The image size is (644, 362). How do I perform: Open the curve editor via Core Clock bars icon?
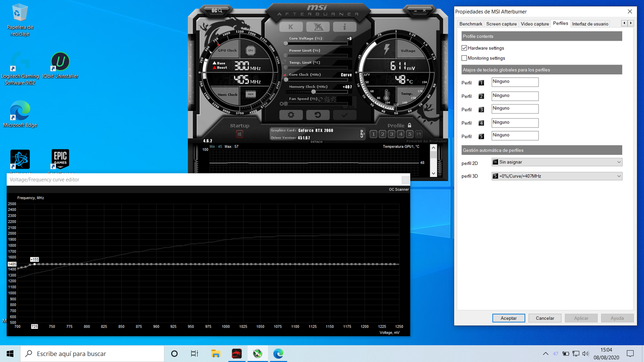click(285, 74)
